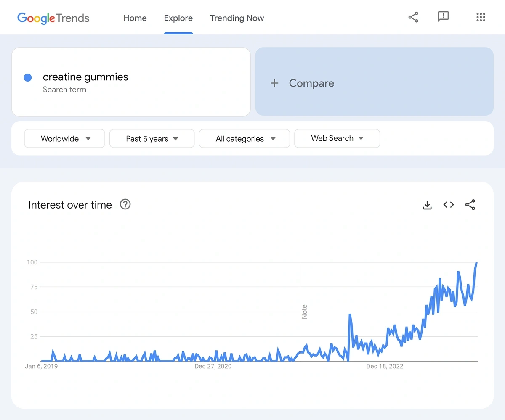Click the Compare button

375,82
